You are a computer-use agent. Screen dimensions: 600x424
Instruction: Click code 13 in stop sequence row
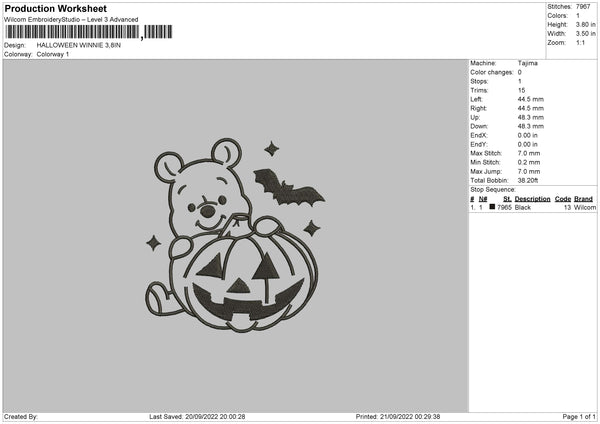pos(567,207)
